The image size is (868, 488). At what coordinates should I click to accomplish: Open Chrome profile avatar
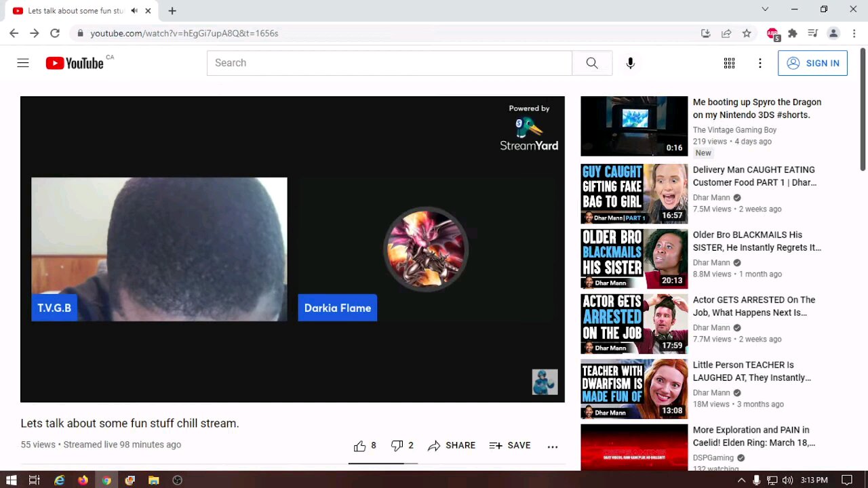(833, 33)
